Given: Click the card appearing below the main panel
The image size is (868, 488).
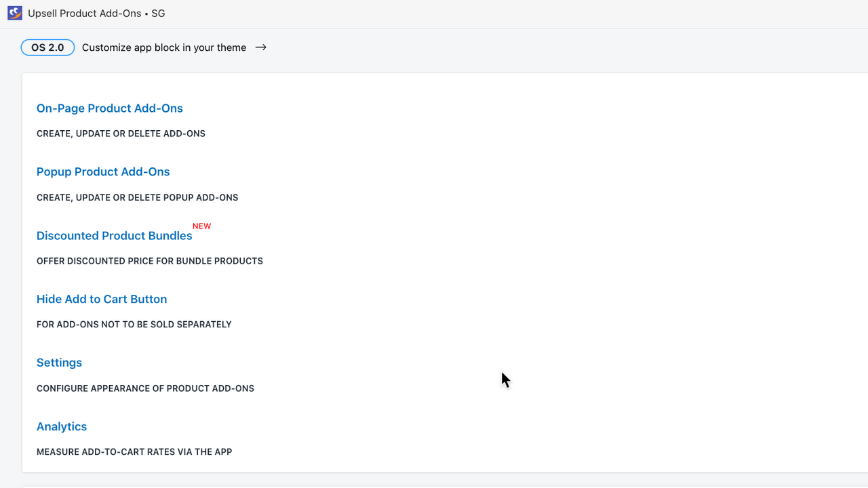Looking at the screenshot, I should tap(434, 487).
